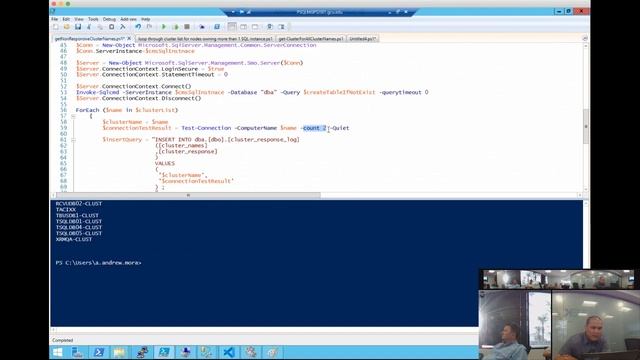Viewport: 640px width, 360px height.
Task: Open the File menu
Action: (x=55, y=19)
